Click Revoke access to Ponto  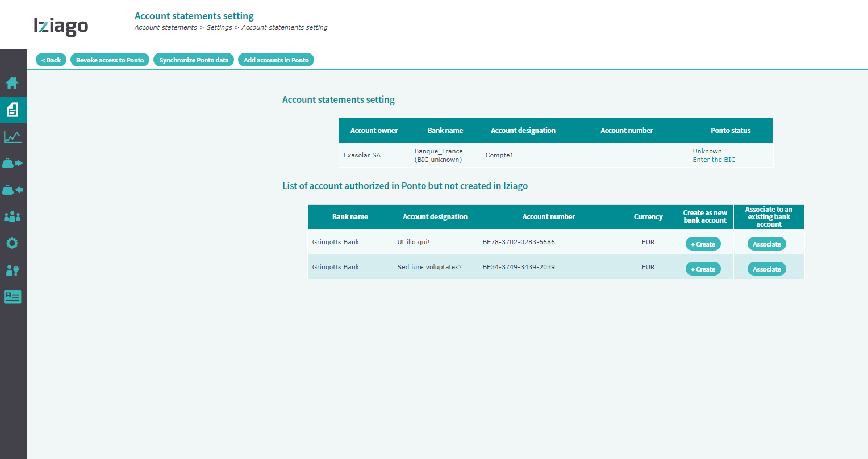tap(110, 60)
